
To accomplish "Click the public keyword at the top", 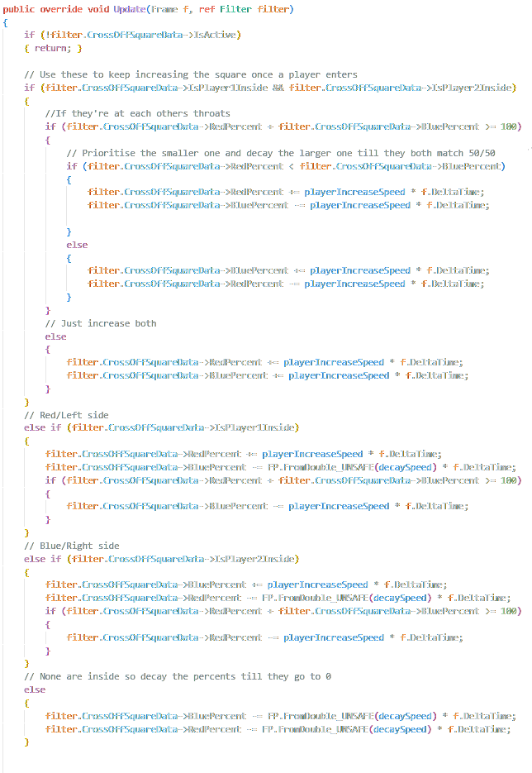I will pos(21,9).
